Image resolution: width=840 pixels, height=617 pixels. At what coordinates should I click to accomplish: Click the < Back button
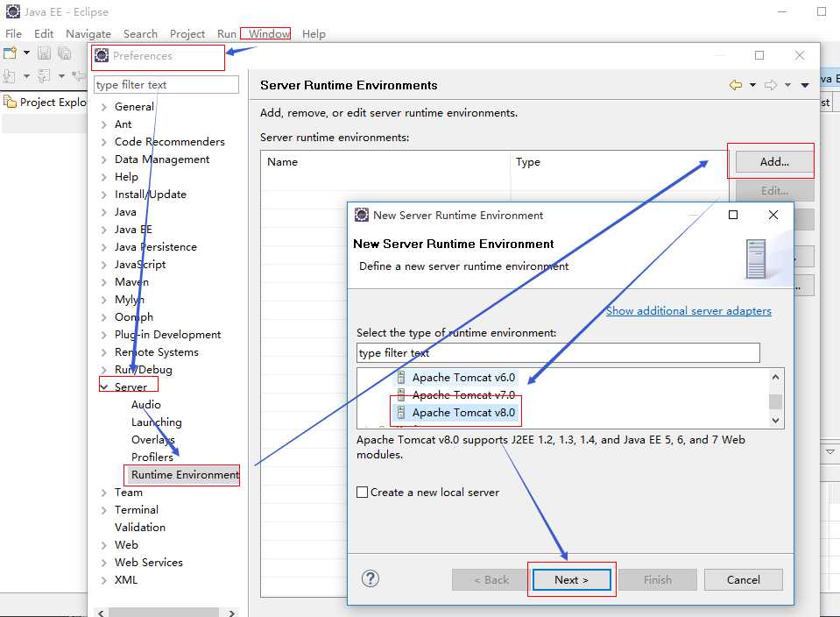click(x=491, y=579)
